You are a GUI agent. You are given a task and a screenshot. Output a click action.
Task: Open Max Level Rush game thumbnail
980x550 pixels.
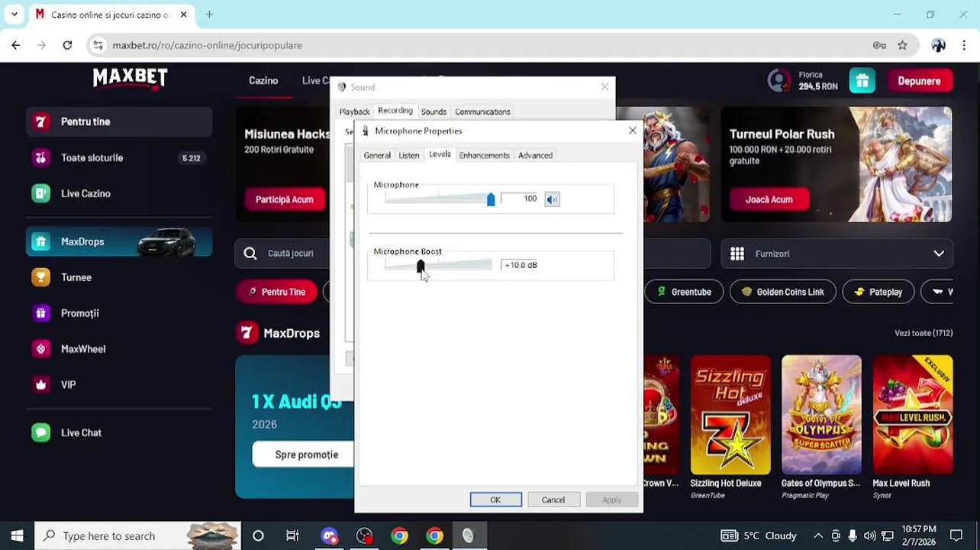coord(913,415)
